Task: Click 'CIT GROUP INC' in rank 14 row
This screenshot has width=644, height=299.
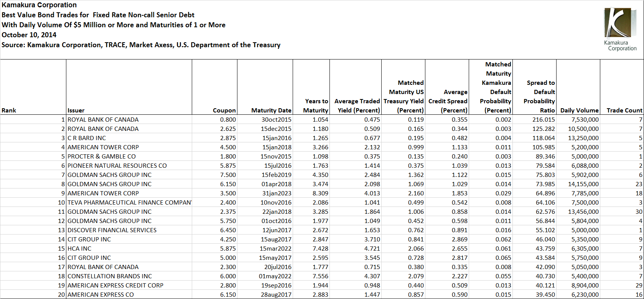Action: (89, 240)
